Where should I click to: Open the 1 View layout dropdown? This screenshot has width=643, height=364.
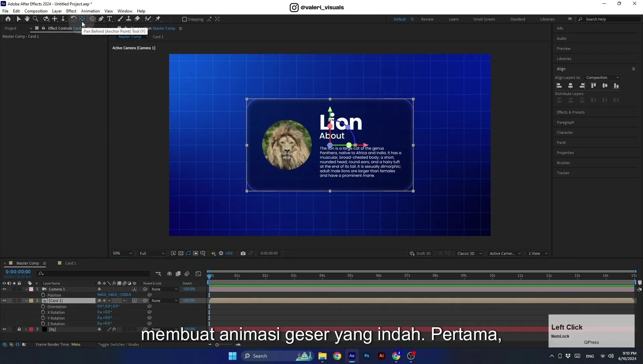[x=538, y=253]
